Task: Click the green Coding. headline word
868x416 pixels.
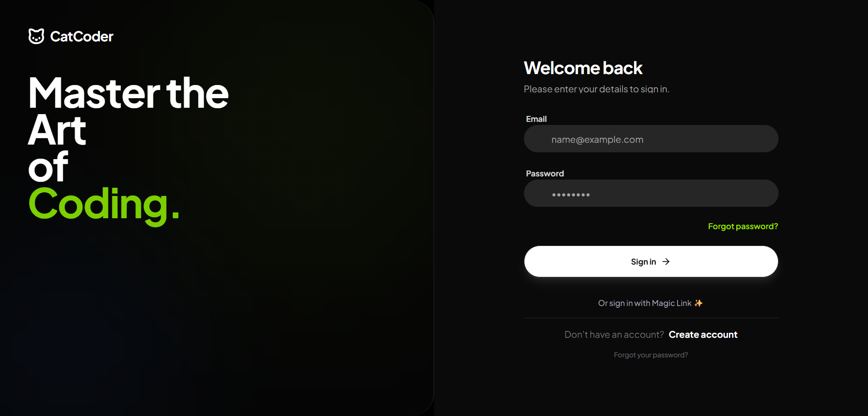Action: coord(104,205)
